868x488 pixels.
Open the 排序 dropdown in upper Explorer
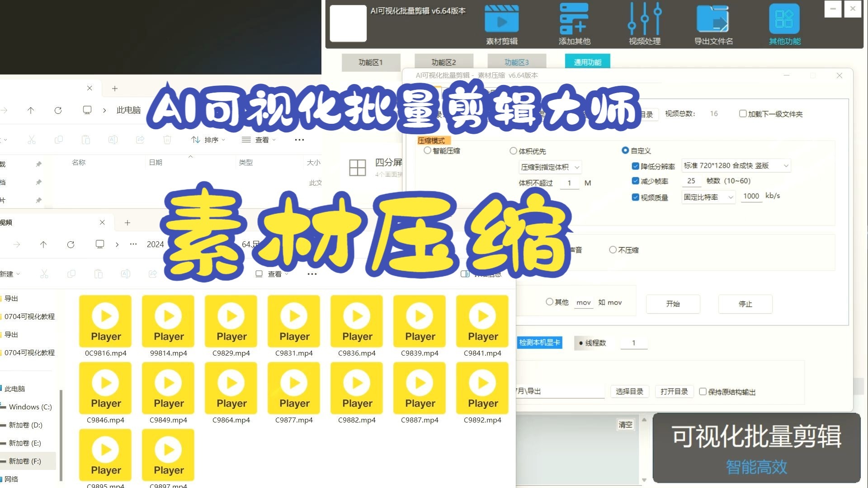click(x=208, y=140)
